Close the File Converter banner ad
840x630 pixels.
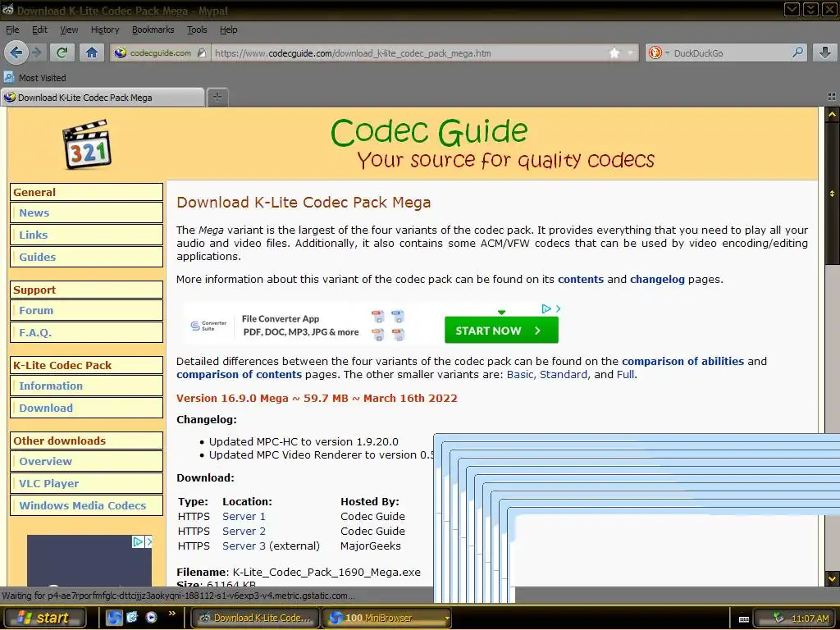click(558, 308)
